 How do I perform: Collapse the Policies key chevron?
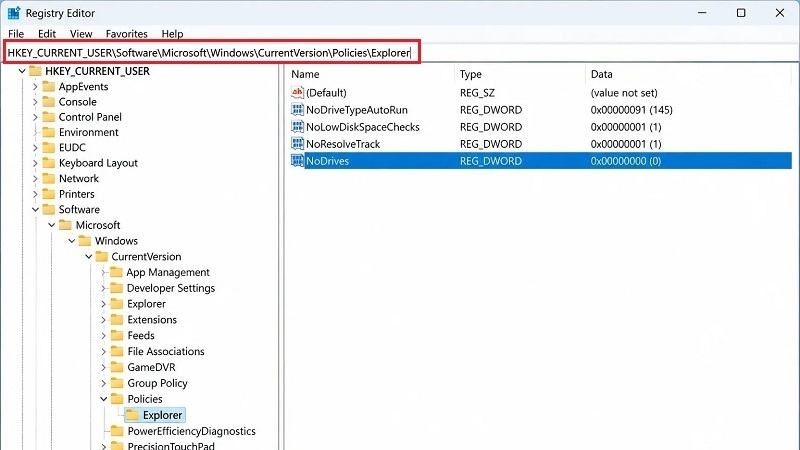tap(104, 398)
